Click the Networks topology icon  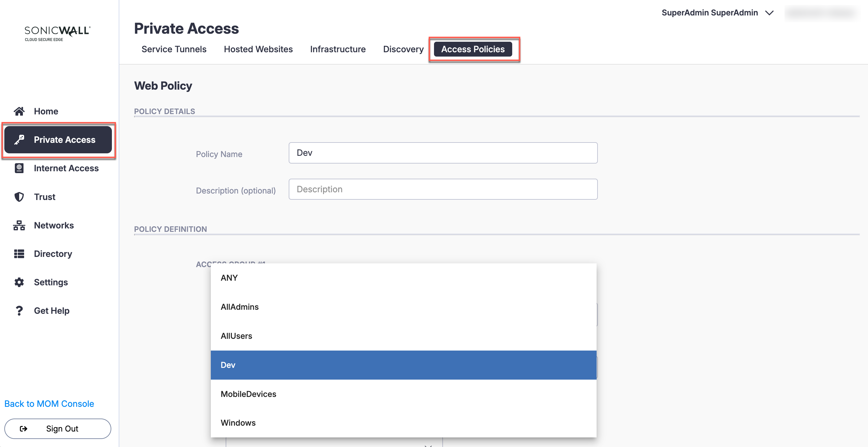coord(19,225)
